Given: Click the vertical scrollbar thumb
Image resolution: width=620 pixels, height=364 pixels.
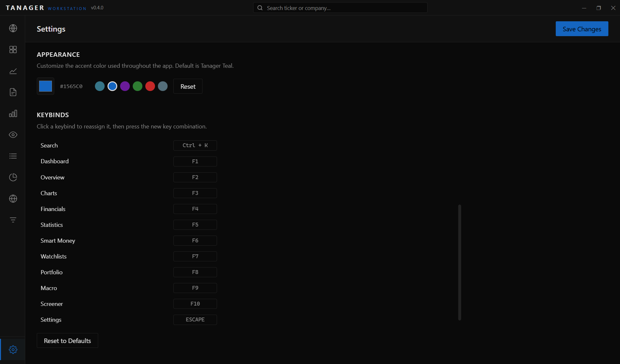Looking at the screenshot, I should (x=460, y=262).
